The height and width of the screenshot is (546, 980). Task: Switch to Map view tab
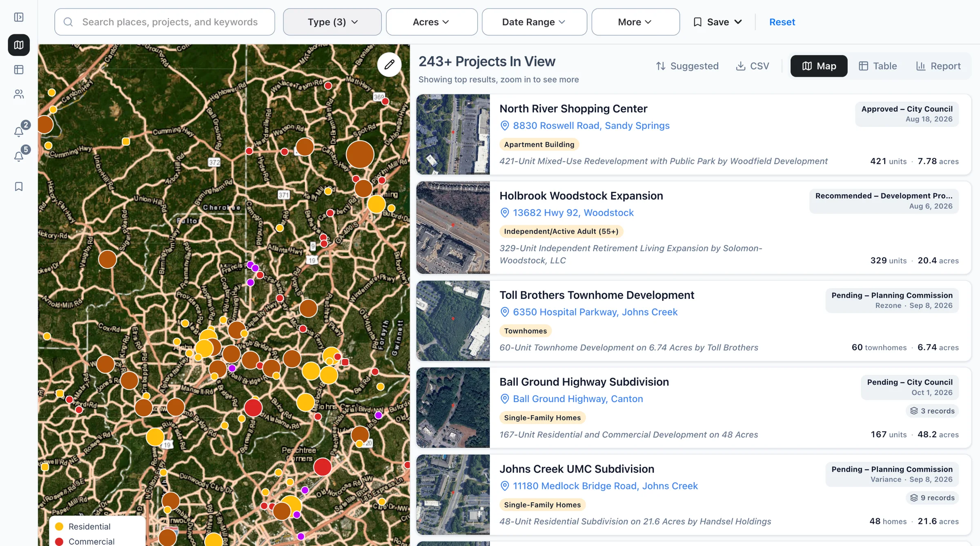819,66
